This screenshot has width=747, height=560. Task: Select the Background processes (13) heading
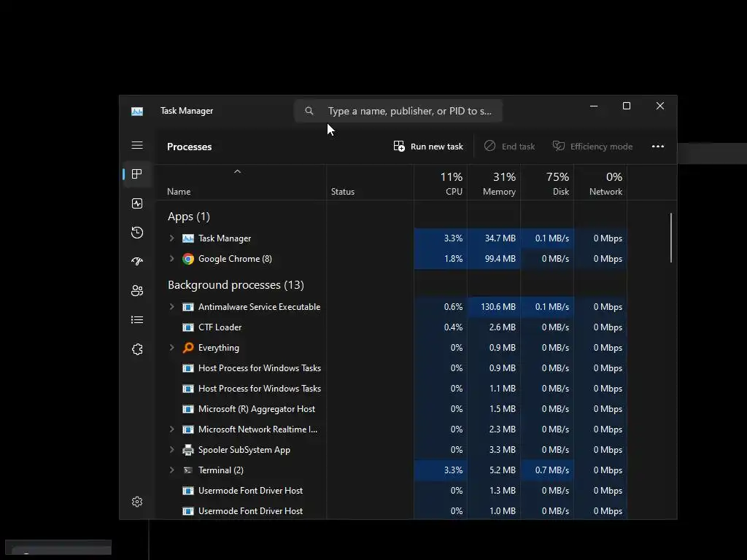(236, 285)
